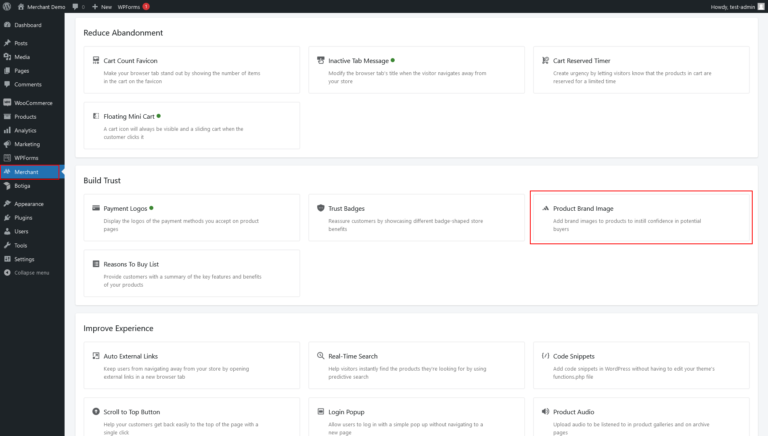The width and height of the screenshot is (768, 436).
Task: Click the Trust Badges shield icon
Action: pyautogui.click(x=321, y=208)
